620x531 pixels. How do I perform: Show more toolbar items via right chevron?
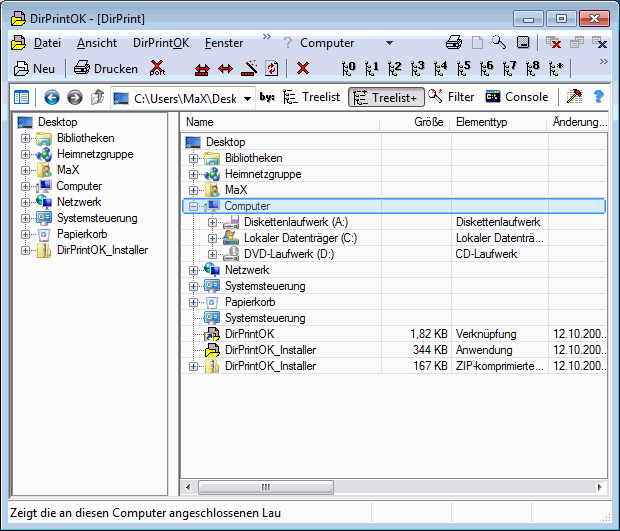pyautogui.click(x=603, y=62)
